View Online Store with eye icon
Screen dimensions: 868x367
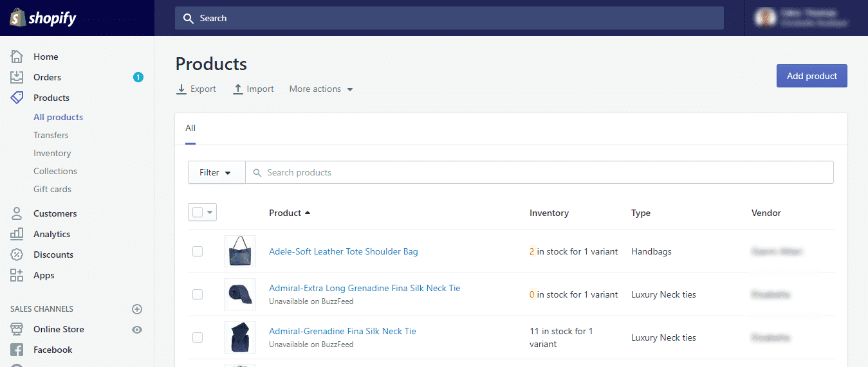tap(136, 330)
